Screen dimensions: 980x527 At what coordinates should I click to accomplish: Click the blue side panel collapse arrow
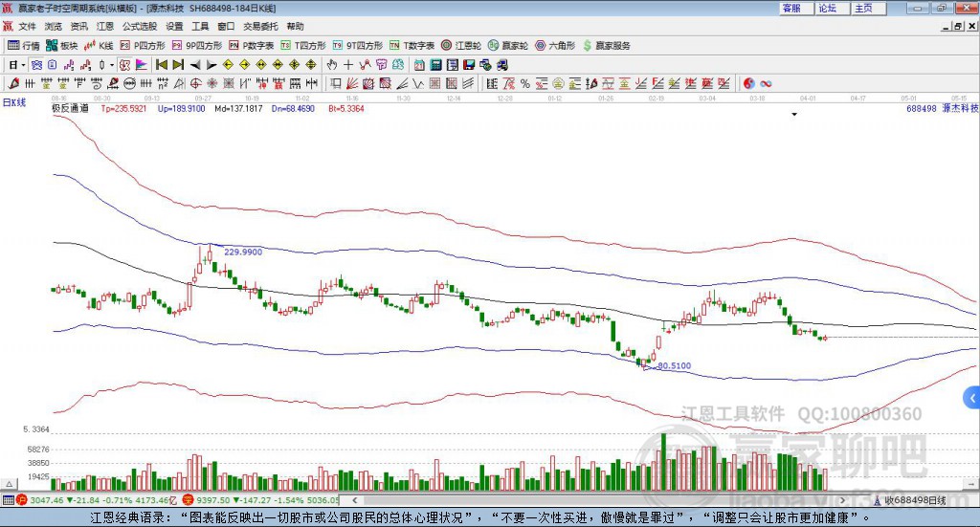coord(971,397)
